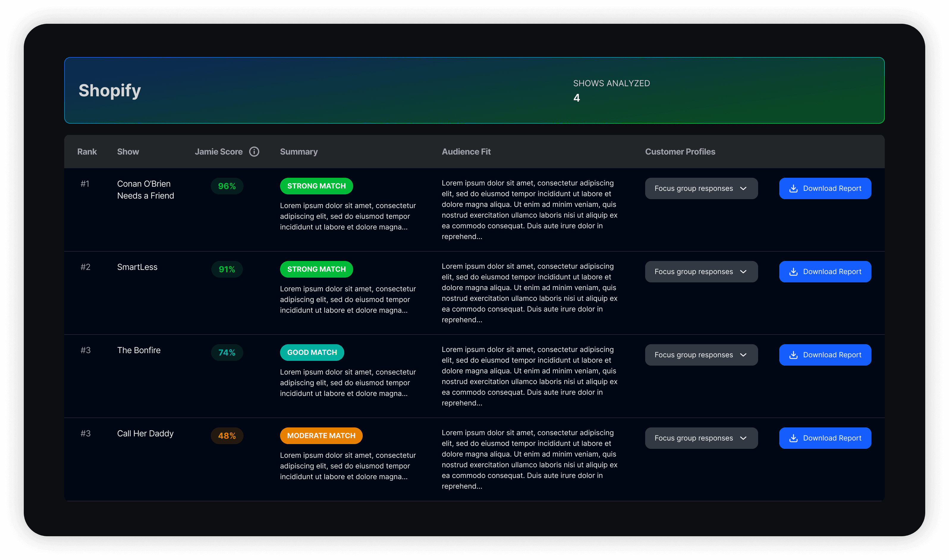This screenshot has height=560, width=949.
Task: Click the Customer Profiles column header
Action: pos(680,152)
